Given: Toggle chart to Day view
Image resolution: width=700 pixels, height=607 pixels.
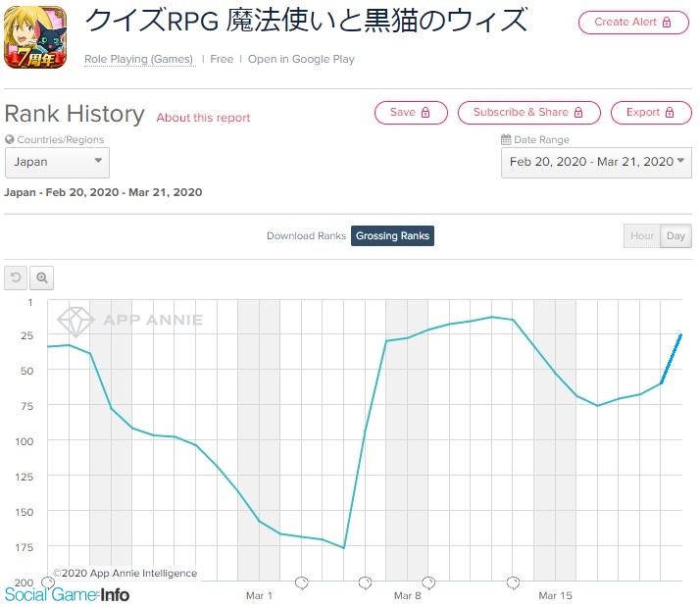Looking at the screenshot, I should click(675, 235).
